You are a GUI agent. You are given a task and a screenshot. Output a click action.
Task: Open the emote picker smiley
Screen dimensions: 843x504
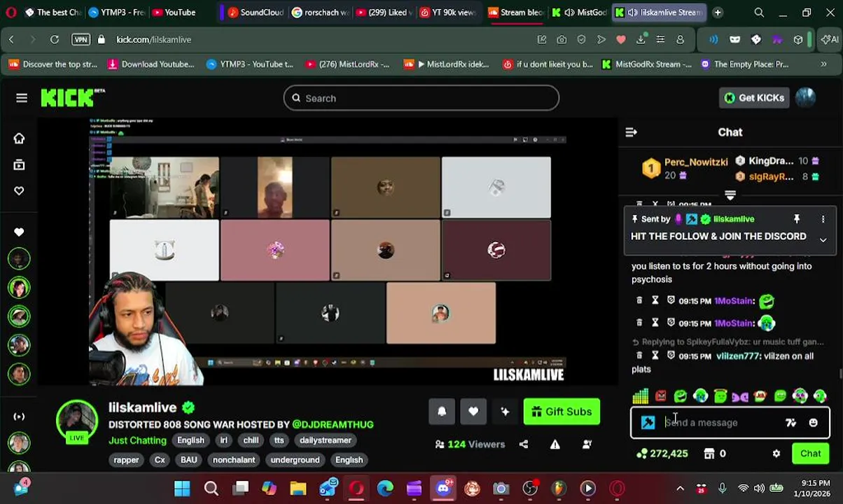[x=813, y=423]
